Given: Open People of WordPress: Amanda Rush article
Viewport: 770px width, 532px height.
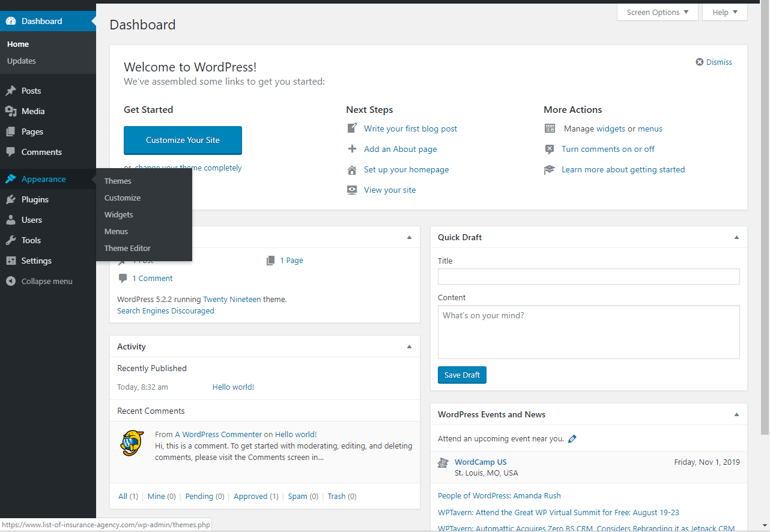Looking at the screenshot, I should [x=499, y=496].
